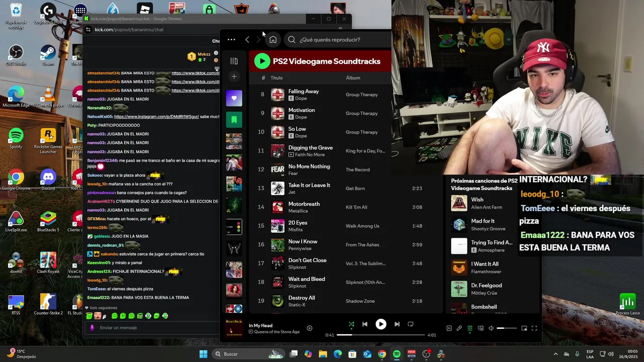The image size is (644, 362).
Task: Open Steam desktop shortcut
Action: click(x=48, y=56)
